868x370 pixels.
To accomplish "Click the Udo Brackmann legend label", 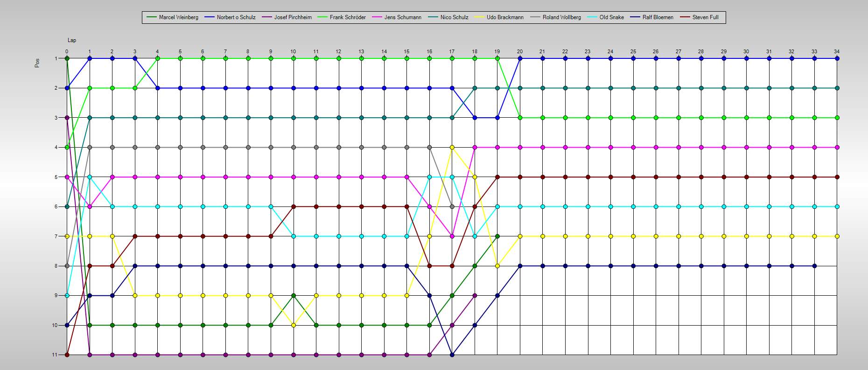I will pyautogui.click(x=505, y=17).
